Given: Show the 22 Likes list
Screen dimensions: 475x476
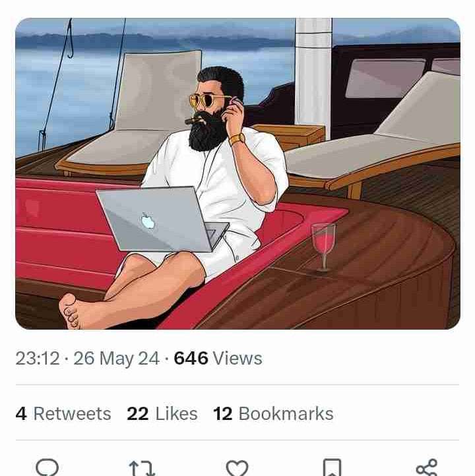Looking at the screenshot, I should click(x=162, y=413).
